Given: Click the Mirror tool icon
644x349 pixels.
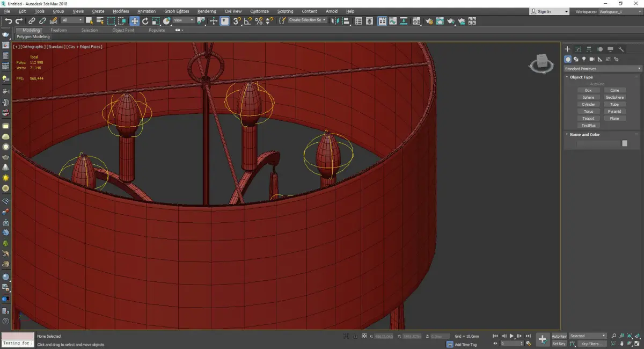Looking at the screenshot, I should (335, 21).
